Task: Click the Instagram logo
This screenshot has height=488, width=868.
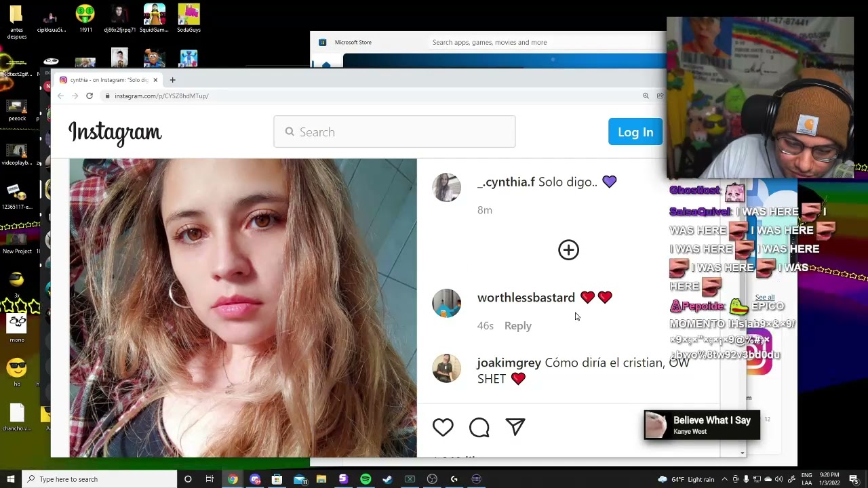Action: (x=115, y=133)
